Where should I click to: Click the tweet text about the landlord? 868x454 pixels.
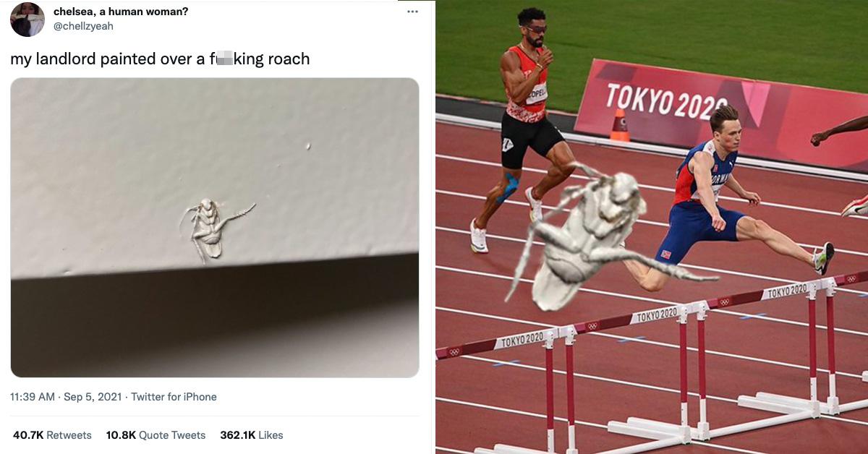[x=160, y=59]
